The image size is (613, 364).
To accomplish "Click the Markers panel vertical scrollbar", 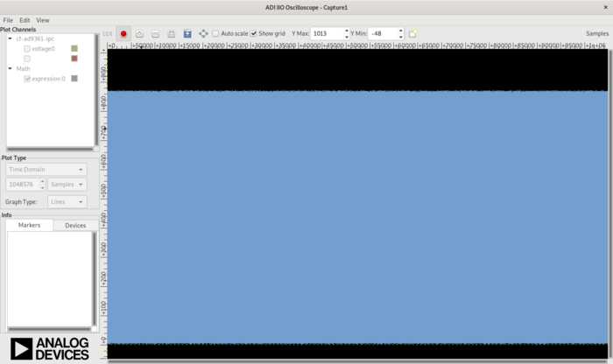I will [x=94, y=278].
